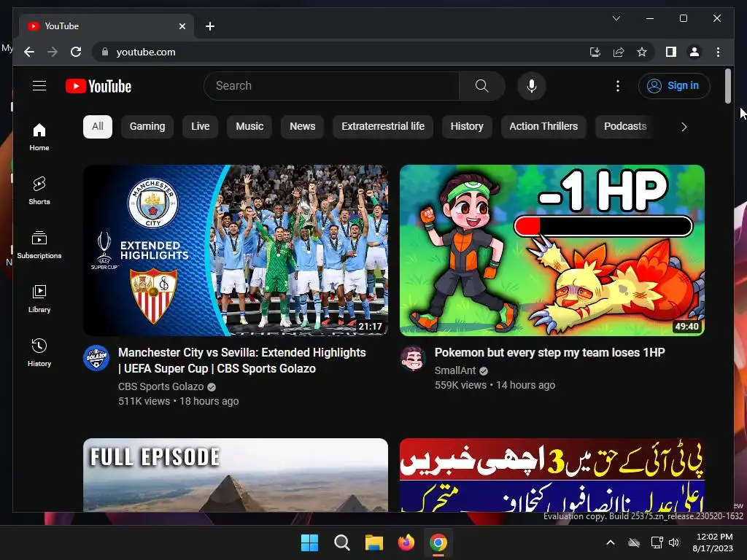Open Manchester City vs Sevilla video title
Viewport: 747px width, 560px height.
coord(242,360)
